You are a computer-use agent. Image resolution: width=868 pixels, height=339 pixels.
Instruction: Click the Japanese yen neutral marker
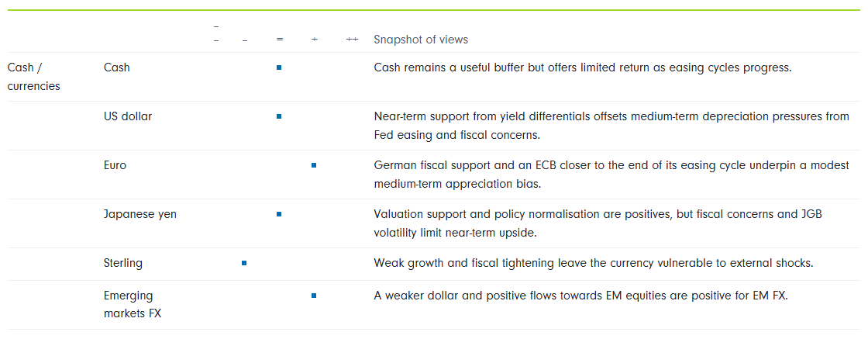pyautogui.click(x=279, y=214)
